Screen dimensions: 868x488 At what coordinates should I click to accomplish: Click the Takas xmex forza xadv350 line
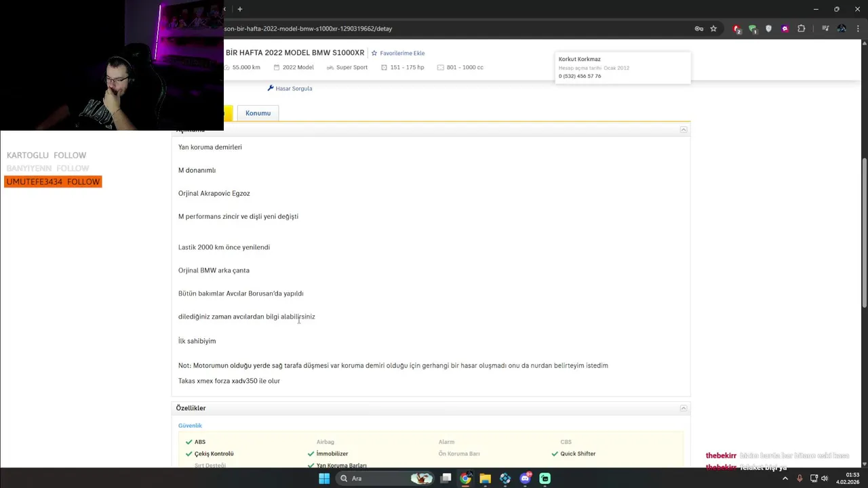tap(229, 381)
